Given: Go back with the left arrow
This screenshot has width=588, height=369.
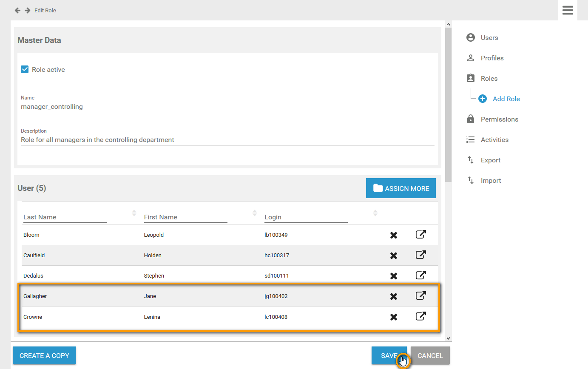Looking at the screenshot, I should coord(17,10).
